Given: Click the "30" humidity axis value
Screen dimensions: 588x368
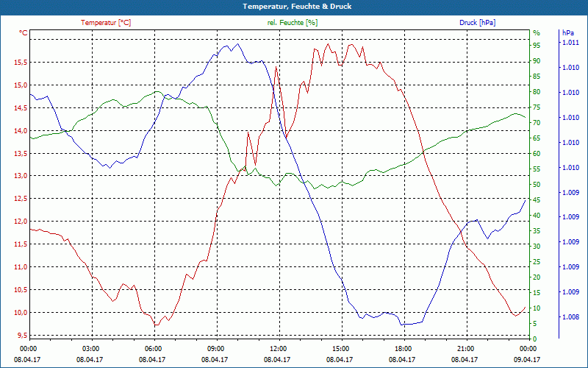Looking at the screenshot, I should [537, 247].
